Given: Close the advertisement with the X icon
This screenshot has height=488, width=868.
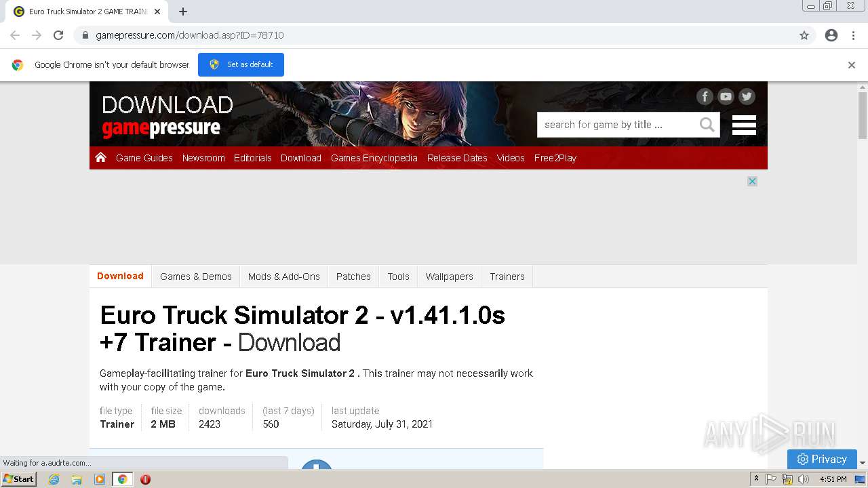Looking at the screenshot, I should [x=752, y=181].
